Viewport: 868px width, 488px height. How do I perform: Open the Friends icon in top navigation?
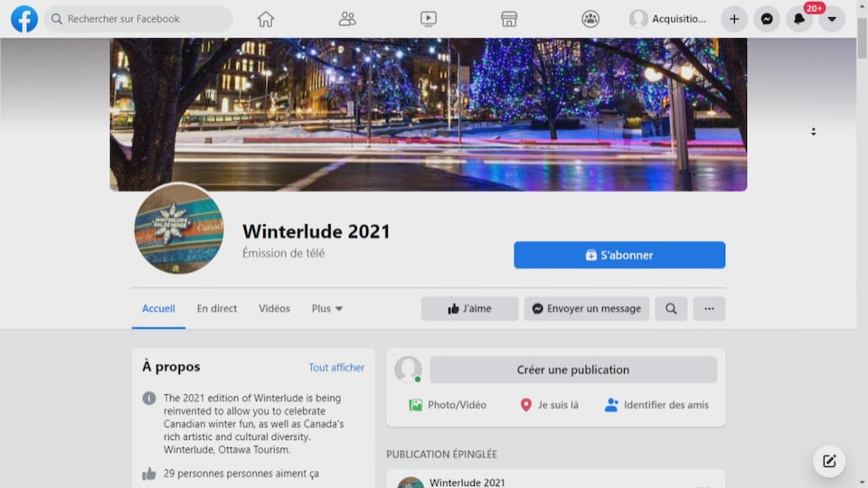[347, 19]
